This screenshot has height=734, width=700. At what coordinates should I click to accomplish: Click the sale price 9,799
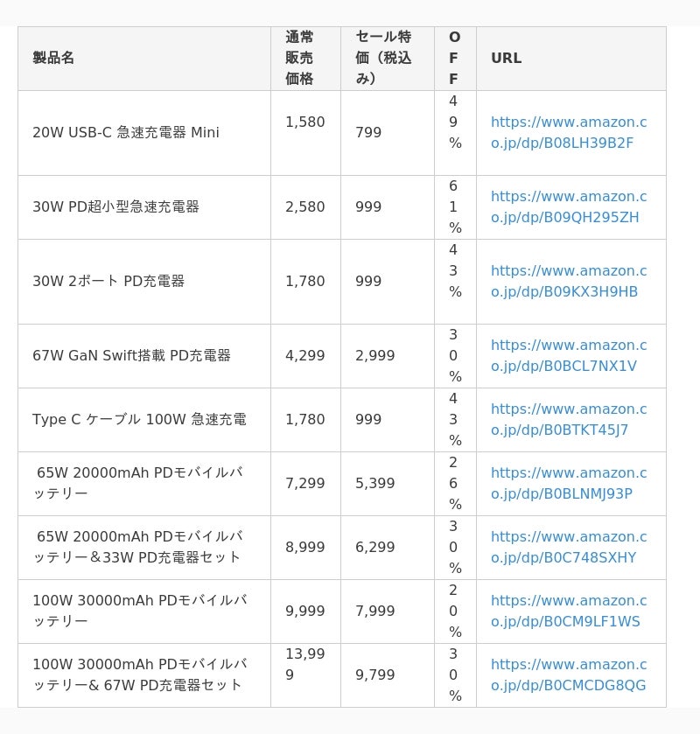coord(375,675)
